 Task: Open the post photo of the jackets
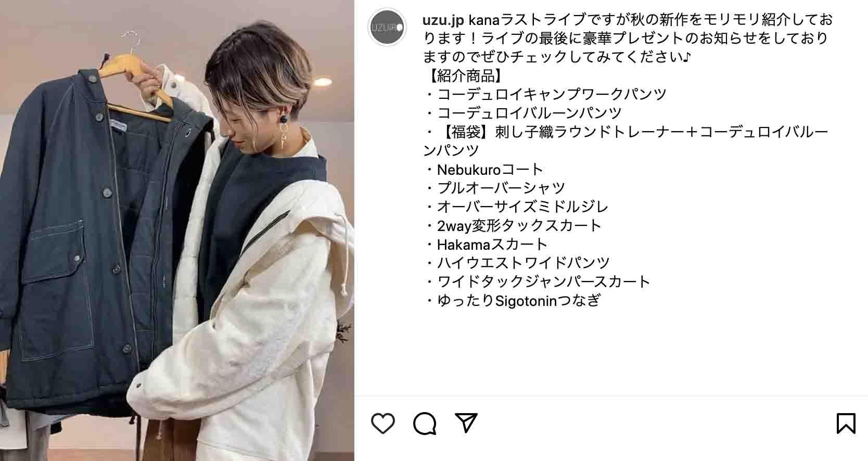(177, 230)
